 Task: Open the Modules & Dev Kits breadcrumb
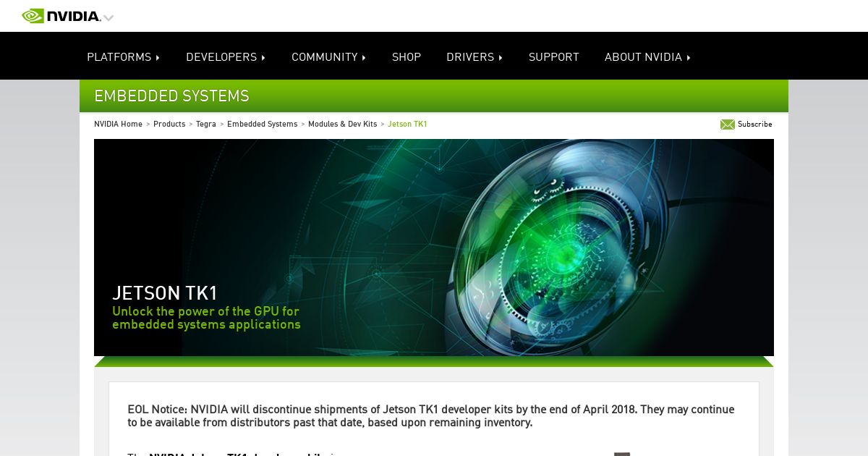[x=343, y=124]
